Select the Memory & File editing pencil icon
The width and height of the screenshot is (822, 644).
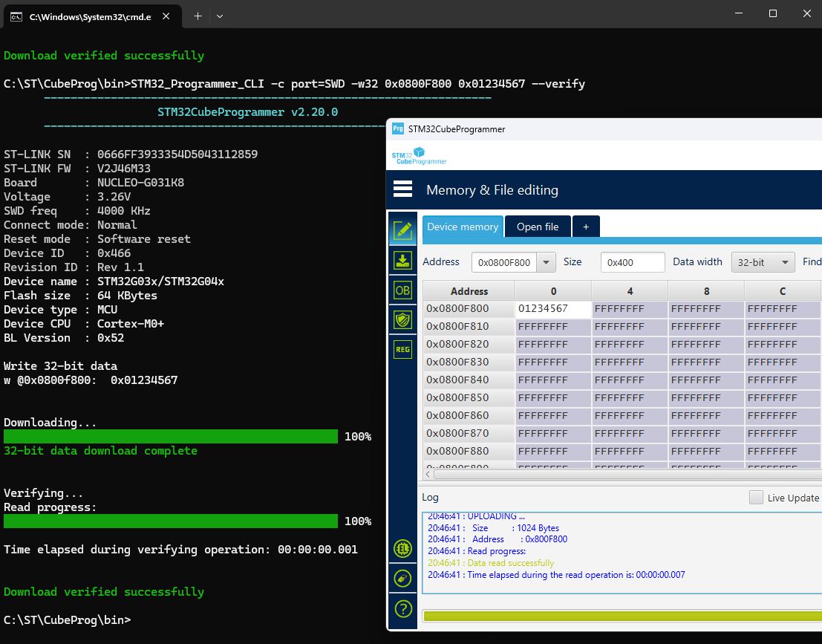click(x=402, y=230)
